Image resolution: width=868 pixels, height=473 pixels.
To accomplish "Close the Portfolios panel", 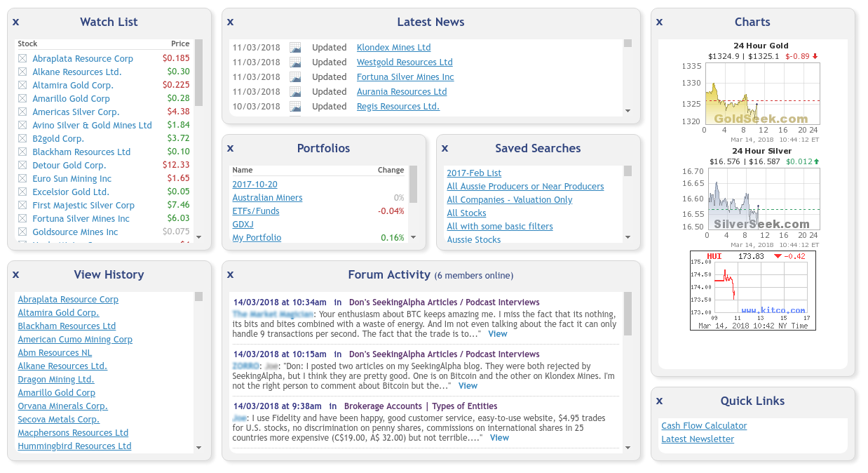I will [231, 149].
